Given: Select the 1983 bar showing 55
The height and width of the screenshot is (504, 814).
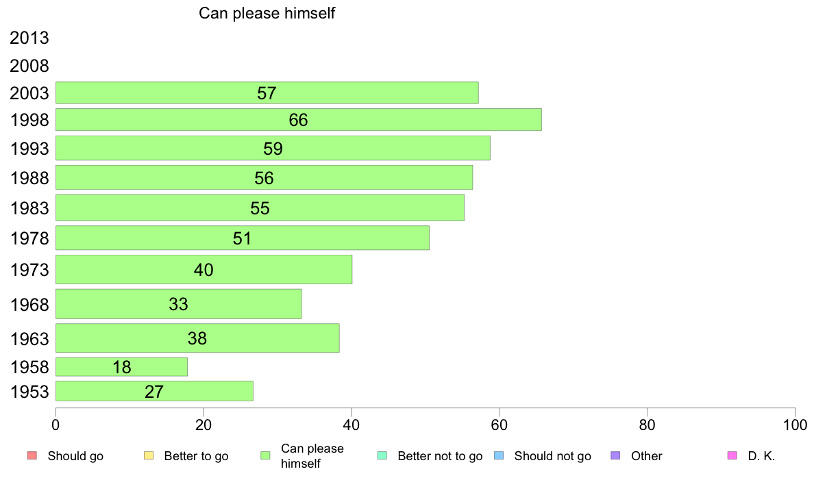Looking at the screenshot, I should 260,207.
